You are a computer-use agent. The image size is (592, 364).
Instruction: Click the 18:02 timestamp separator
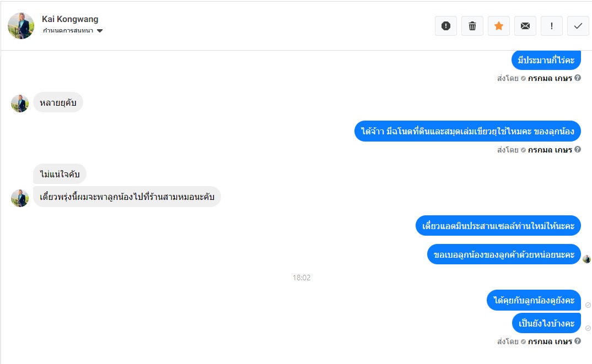[302, 278]
